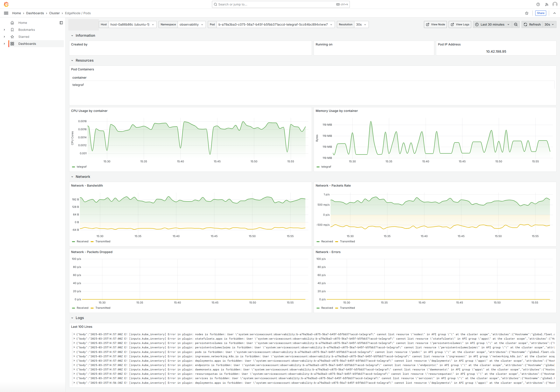This screenshot has width=560, height=392.
Task: Click Cluster in the breadcrumb
Action: coord(54,13)
